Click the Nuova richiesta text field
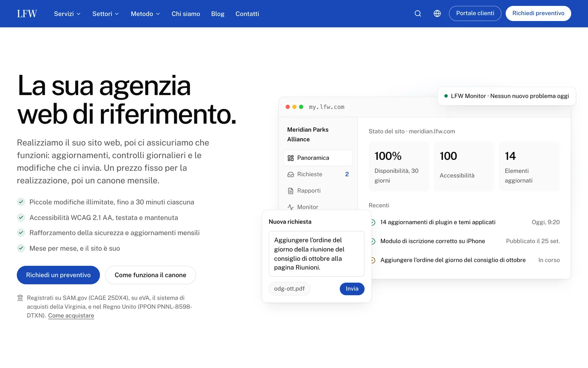 pos(317,254)
